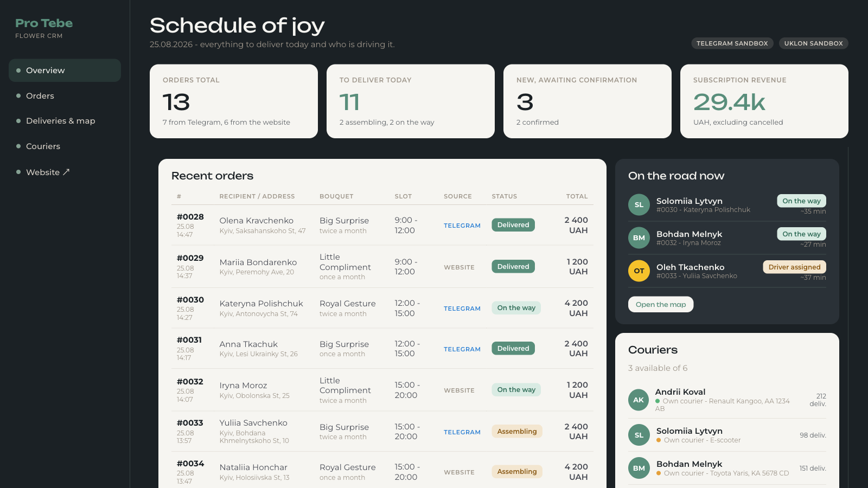Click Oleh Tkachenko name on the road
Viewport: 868px width, 488px height.
690,267
